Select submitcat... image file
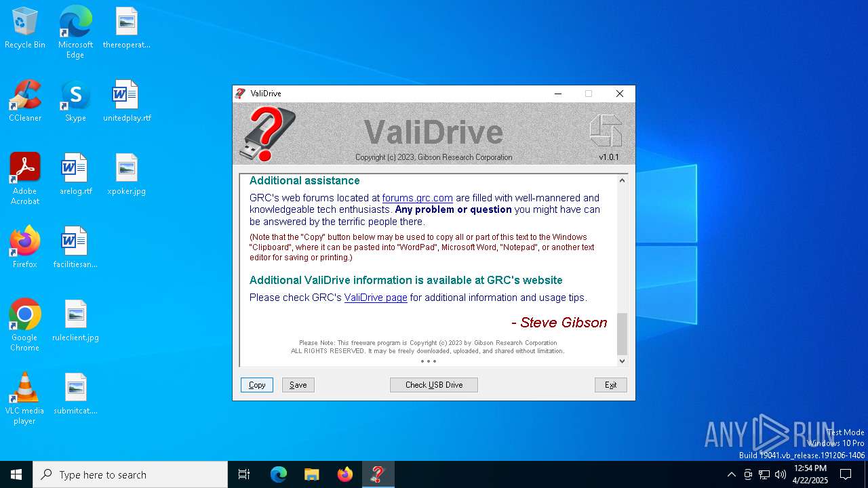Image resolution: width=868 pixels, height=488 pixels. pyautogui.click(x=75, y=394)
